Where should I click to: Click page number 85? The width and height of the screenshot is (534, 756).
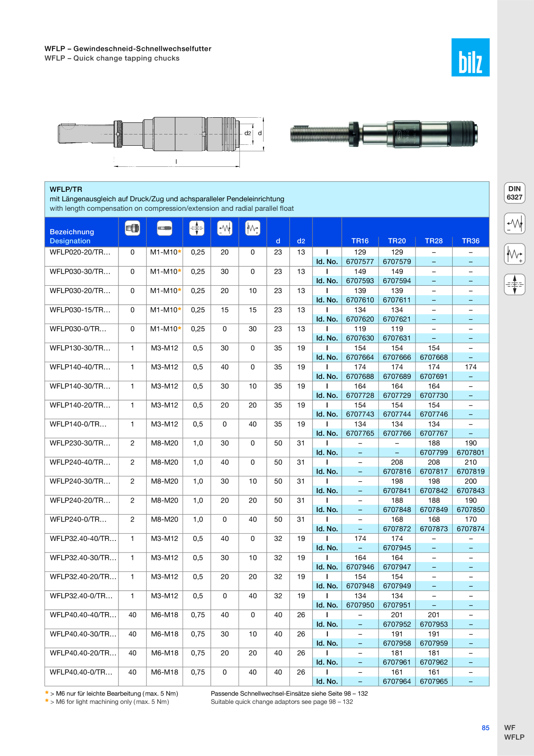[x=485, y=728]
